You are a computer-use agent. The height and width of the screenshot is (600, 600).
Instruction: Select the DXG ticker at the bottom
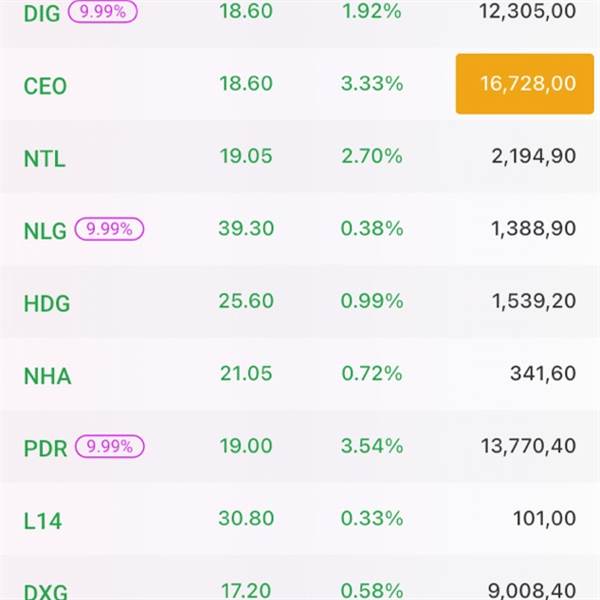click(46, 592)
